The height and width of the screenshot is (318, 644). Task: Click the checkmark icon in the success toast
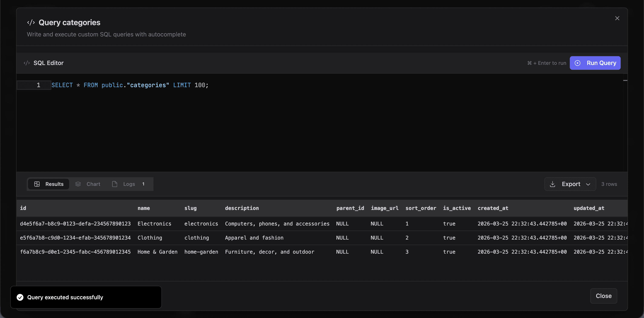click(x=20, y=297)
